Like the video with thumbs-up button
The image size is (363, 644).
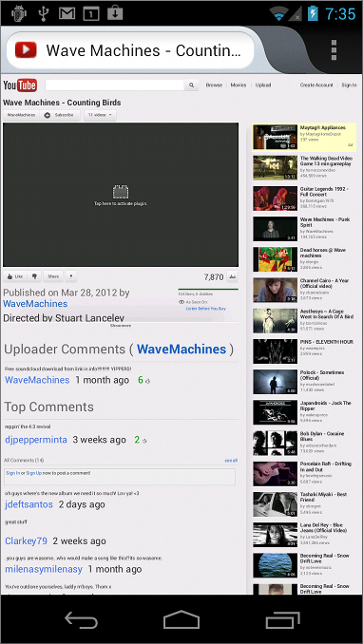point(15,276)
